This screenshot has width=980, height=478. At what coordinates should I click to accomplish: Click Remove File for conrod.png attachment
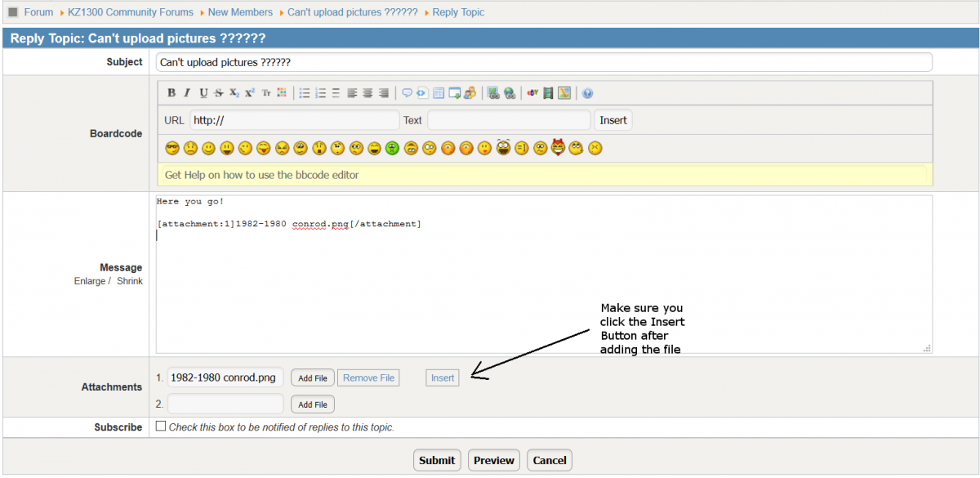pyautogui.click(x=368, y=377)
